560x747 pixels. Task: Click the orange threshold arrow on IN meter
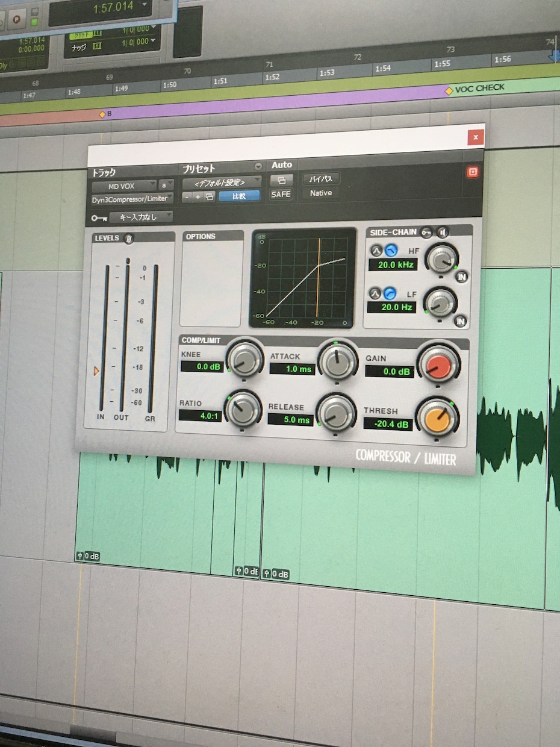point(96,371)
